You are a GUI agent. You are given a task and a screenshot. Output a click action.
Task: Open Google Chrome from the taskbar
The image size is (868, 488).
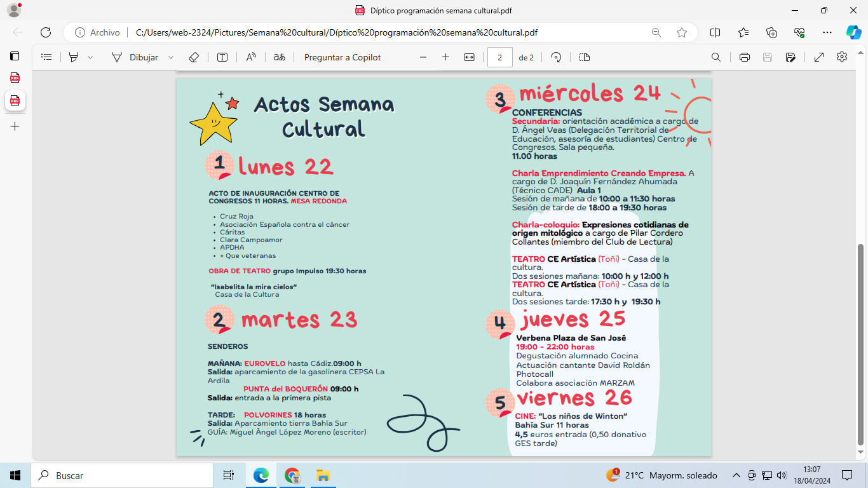click(292, 475)
